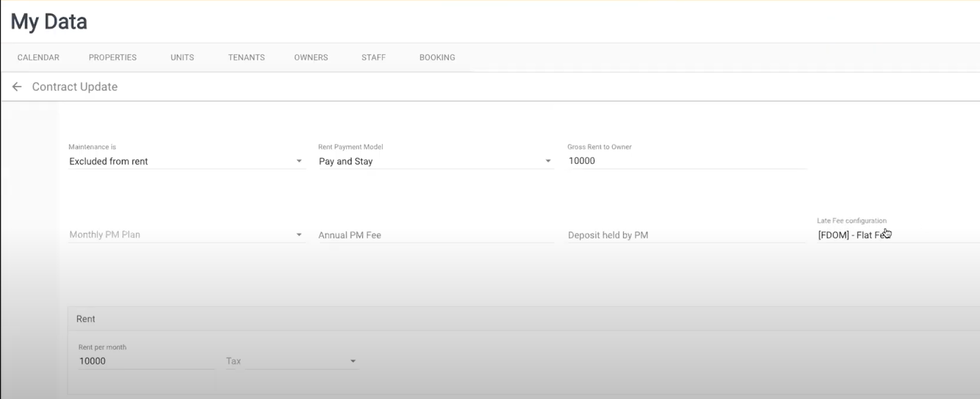Open the Late Fee configuration dropdown
The width and height of the screenshot is (980, 399).
(894, 235)
